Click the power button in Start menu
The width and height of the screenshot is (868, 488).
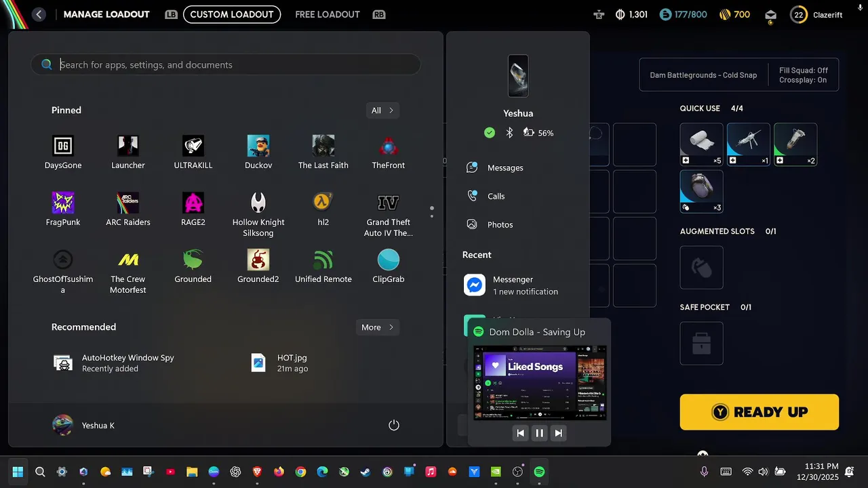click(x=394, y=425)
